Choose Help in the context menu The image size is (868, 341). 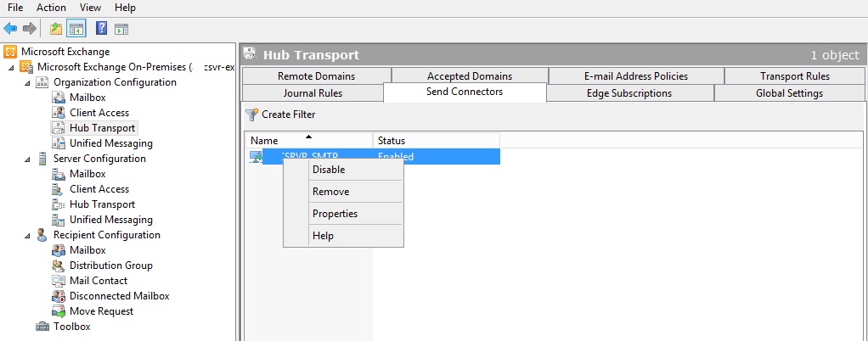(x=343, y=236)
